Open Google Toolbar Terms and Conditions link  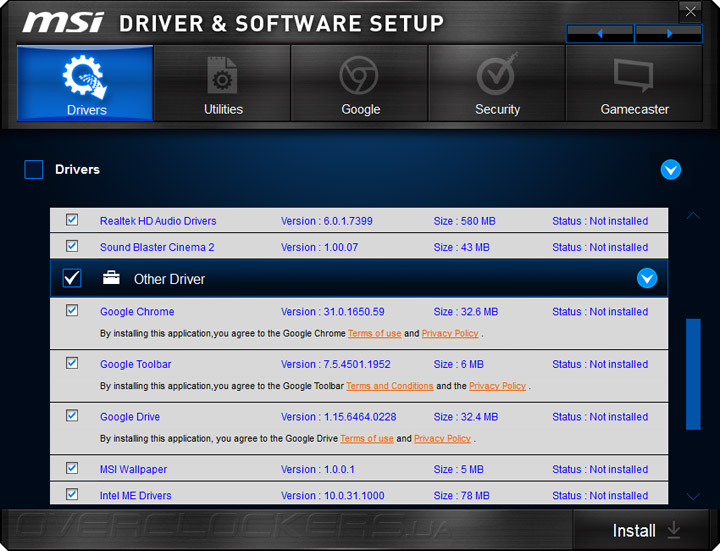tap(390, 386)
